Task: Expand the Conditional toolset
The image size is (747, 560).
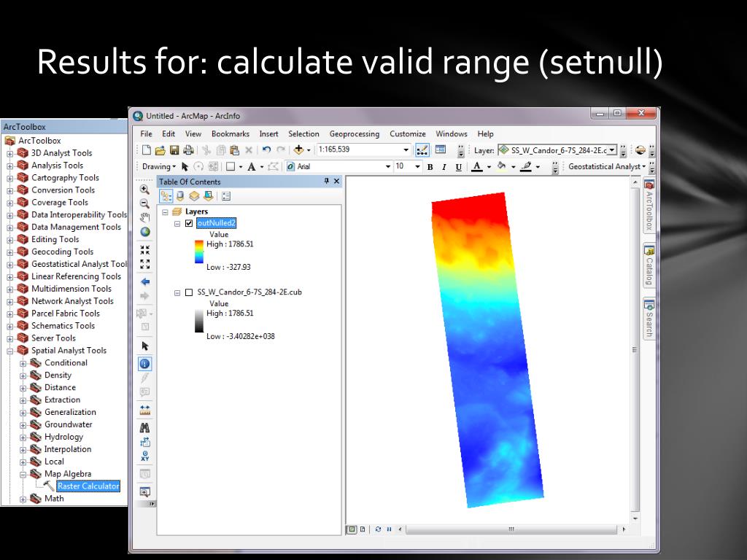Action: 23,363
